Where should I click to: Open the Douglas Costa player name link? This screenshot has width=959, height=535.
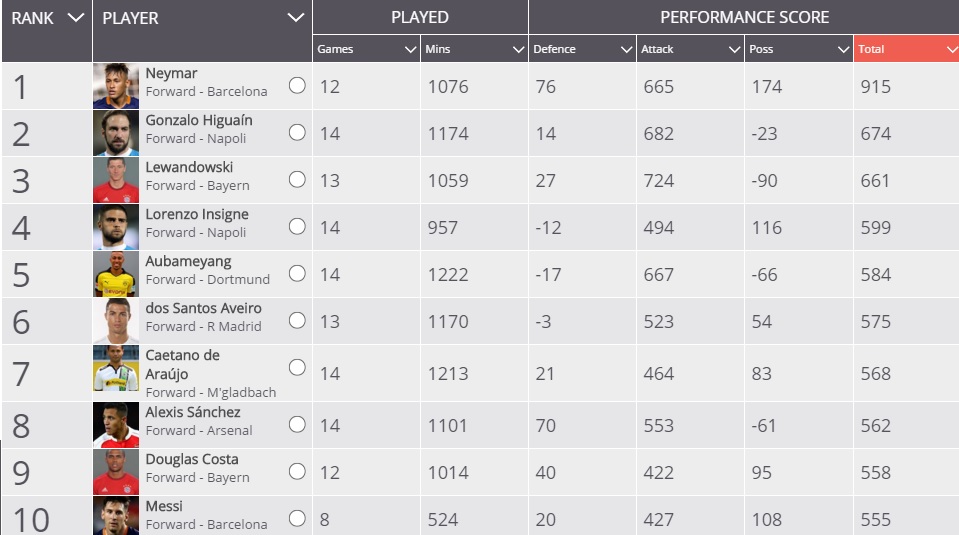point(192,459)
